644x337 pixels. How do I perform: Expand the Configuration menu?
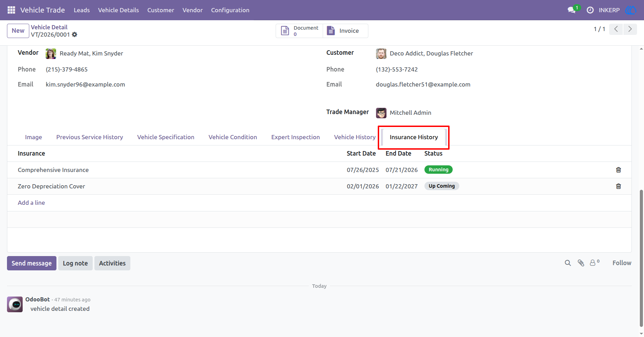click(230, 10)
